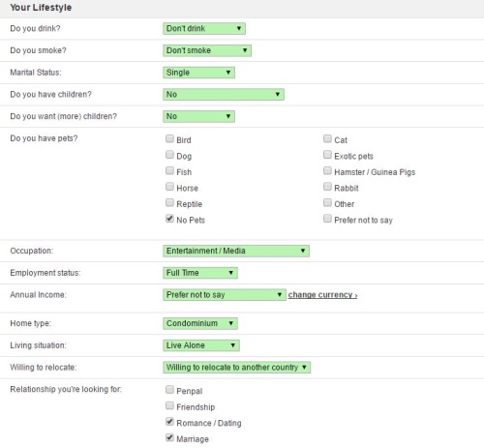This screenshot has width=484, height=448.
Task: Uncheck the Marriage checkbox
Action: (x=169, y=437)
